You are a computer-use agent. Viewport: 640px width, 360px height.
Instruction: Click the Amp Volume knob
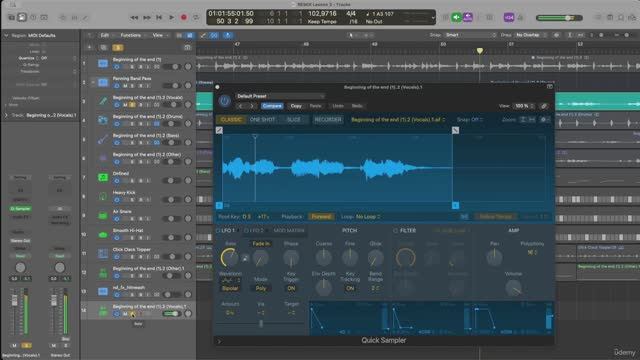tap(513, 288)
